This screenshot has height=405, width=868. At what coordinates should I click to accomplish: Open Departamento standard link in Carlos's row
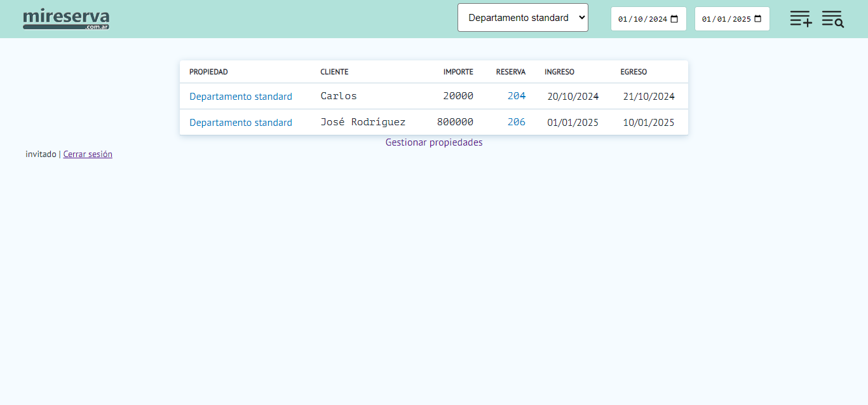[241, 97]
